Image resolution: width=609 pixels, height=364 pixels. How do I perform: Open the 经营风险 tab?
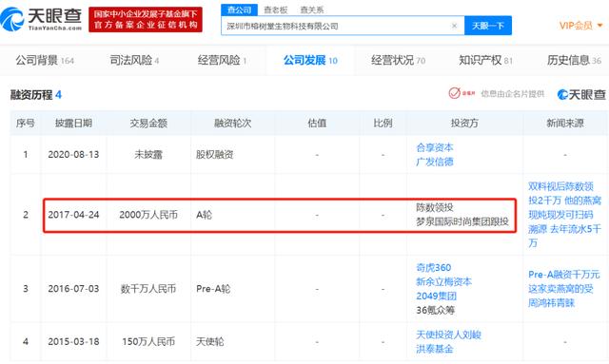point(222,60)
